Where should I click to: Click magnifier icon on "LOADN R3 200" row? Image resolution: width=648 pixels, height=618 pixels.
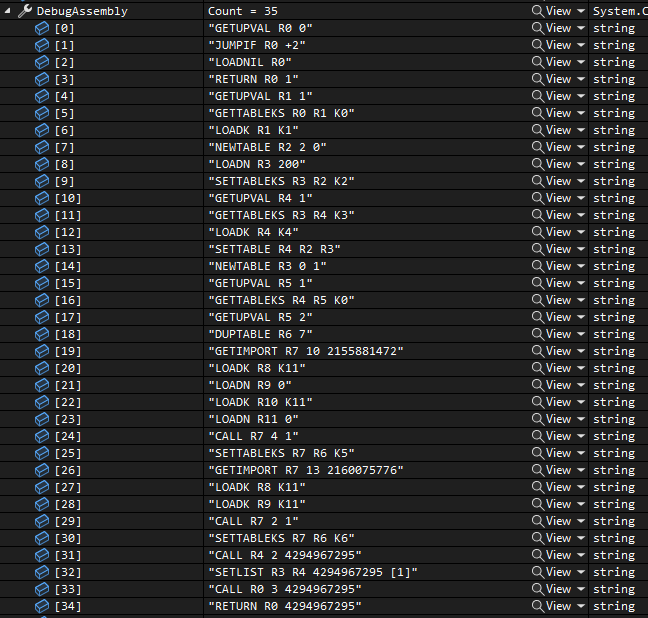[538, 164]
